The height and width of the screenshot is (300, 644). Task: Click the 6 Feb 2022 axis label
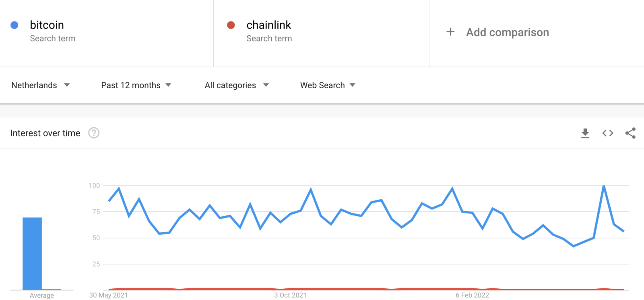point(473,295)
